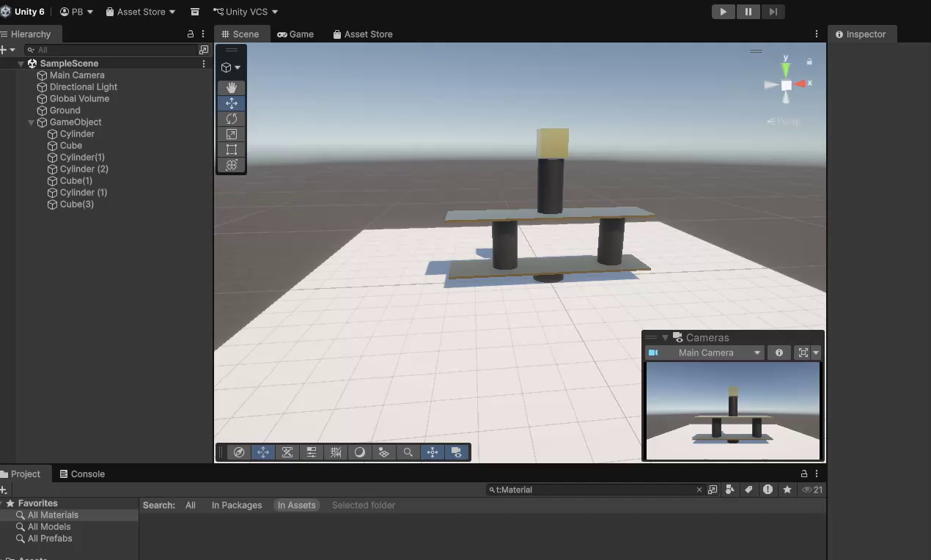931x560 pixels.
Task: Select the In Packages search filter
Action: point(237,505)
